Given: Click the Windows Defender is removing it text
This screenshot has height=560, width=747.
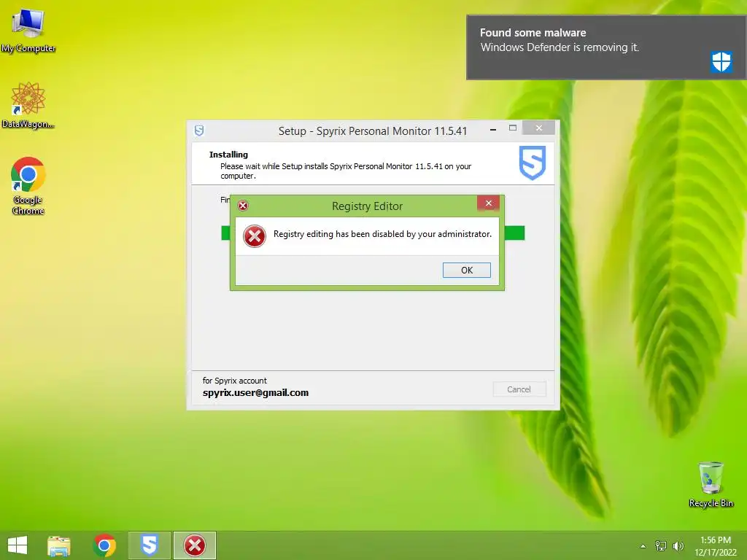Looking at the screenshot, I should 560,47.
